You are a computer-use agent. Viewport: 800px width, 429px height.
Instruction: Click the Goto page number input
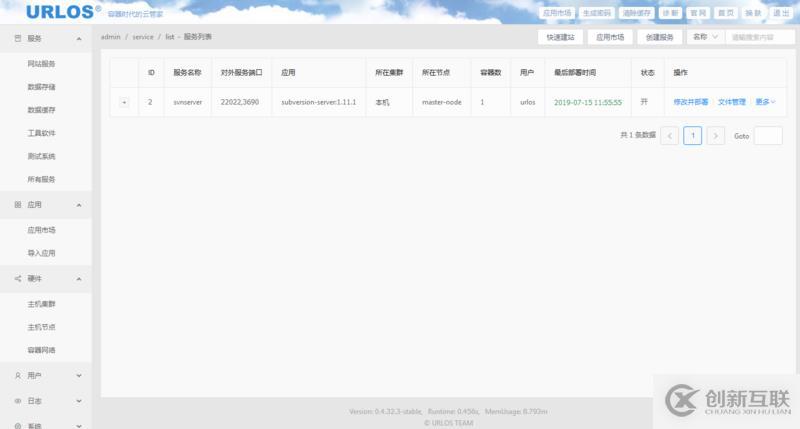click(x=767, y=136)
